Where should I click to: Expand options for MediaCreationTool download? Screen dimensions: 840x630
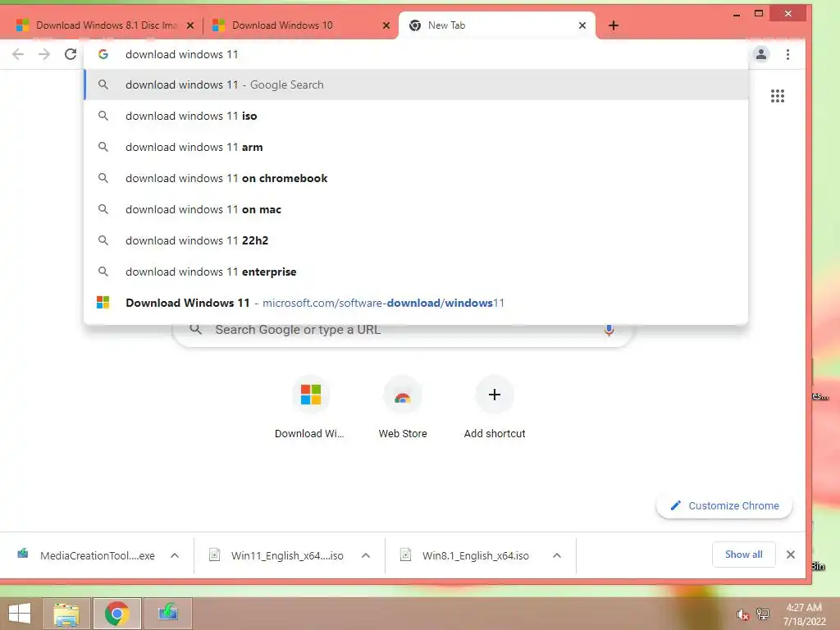pos(175,555)
